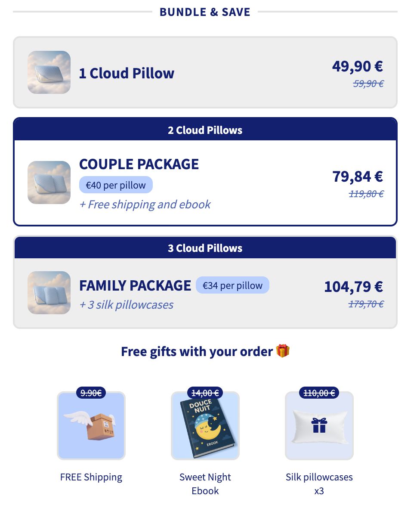Click the BUNDLE & SAVE section header

point(205,12)
